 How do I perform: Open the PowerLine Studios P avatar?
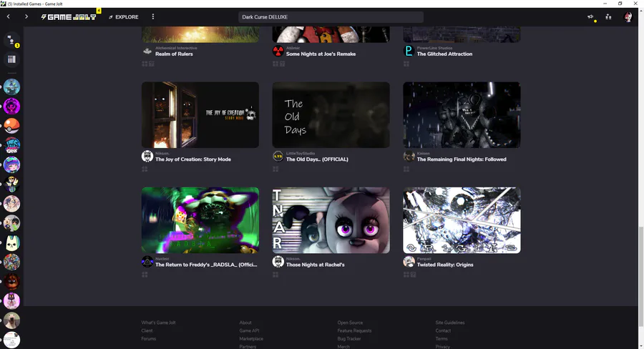(x=409, y=51)
